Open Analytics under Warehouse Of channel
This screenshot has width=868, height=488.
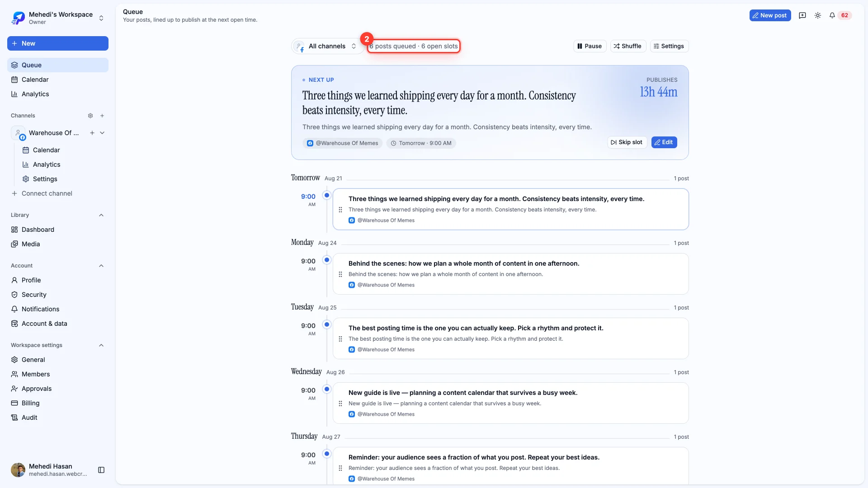click(63, 164)
